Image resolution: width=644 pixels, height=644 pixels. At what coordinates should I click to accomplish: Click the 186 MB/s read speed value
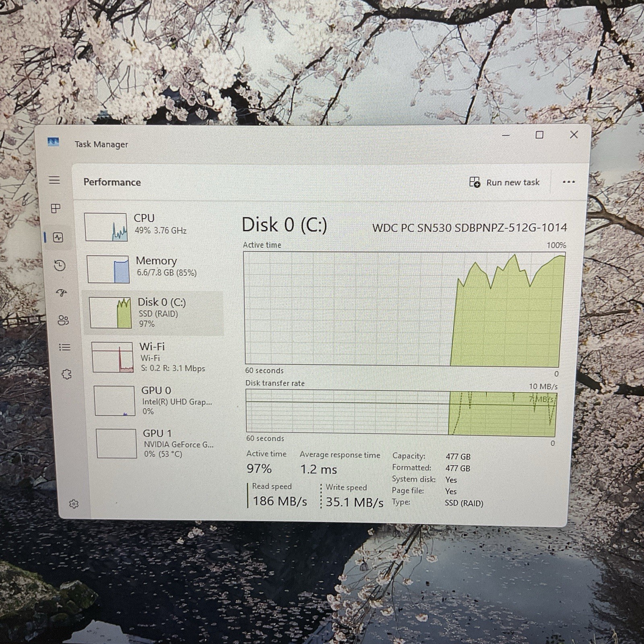pos(280,501)
